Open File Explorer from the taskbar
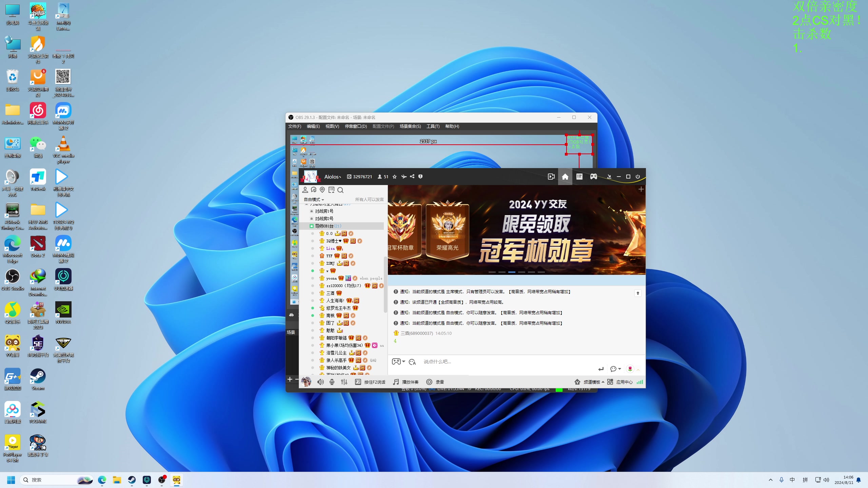The image size is (868, 488). [x=117, y=480]
